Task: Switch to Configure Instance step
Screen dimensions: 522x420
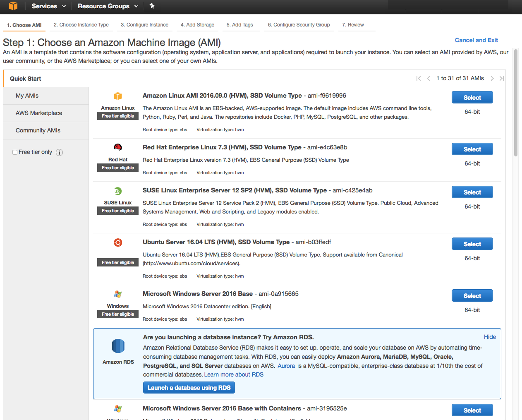Action: [144, 25]
